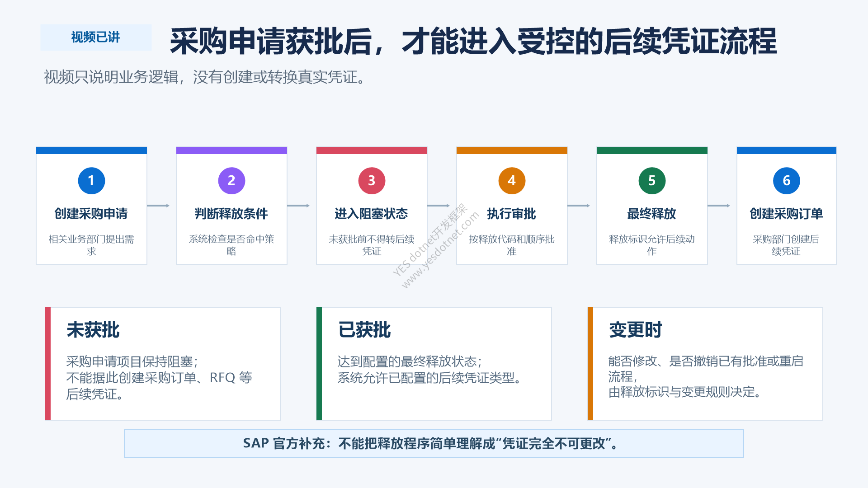Select the 未获批 card heading

[x=93, y=330]
